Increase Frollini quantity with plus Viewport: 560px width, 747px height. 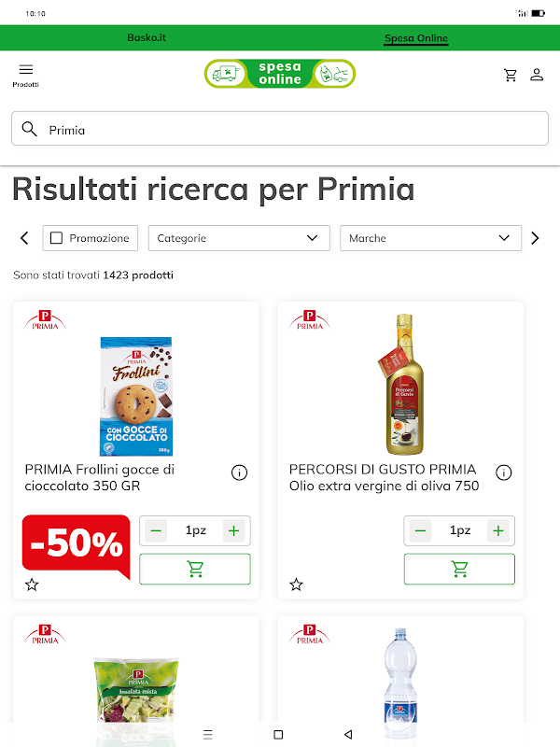click(234, 530)
